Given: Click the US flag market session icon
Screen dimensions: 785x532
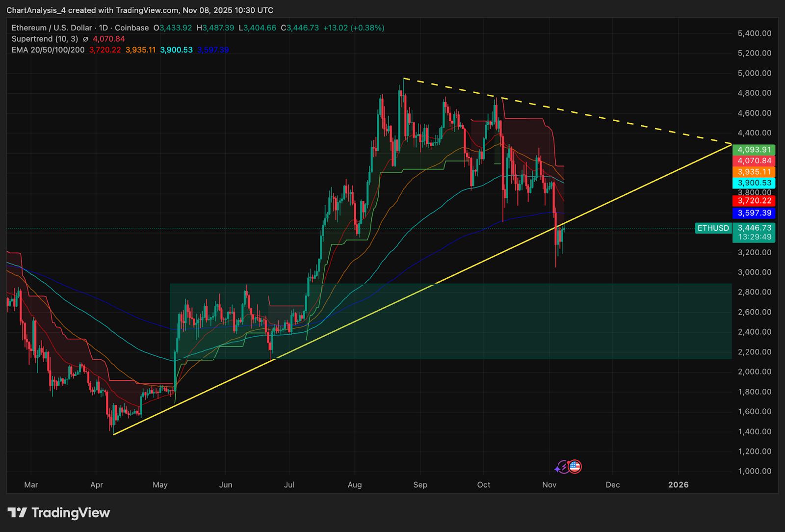Looking at the screenshot, I should click(x=575, y=467).
